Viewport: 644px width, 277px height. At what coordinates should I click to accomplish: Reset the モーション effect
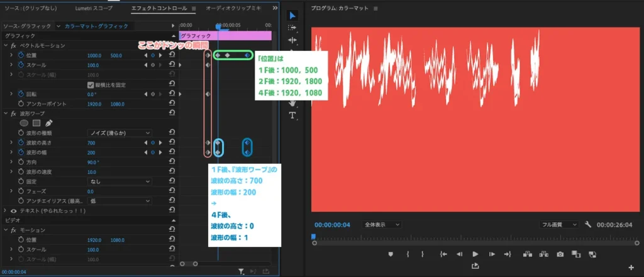[172, 231]
